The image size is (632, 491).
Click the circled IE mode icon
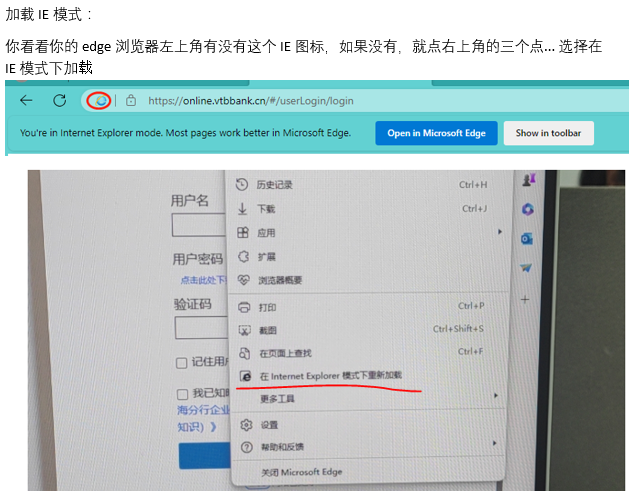pyautogui.click(x=98, y=100)
